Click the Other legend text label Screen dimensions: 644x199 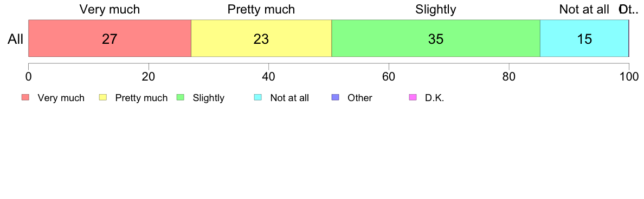360,98
